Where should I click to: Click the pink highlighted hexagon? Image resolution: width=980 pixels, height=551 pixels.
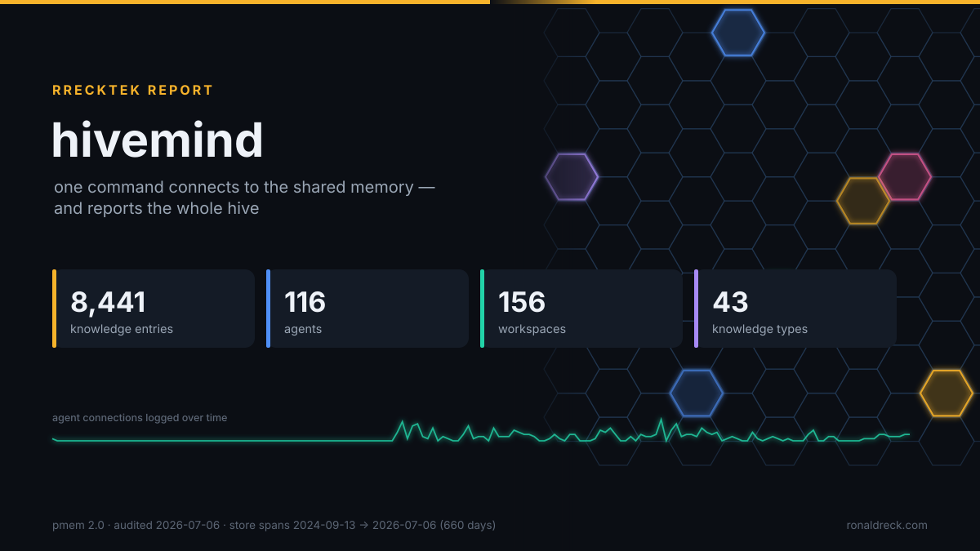click(905, 176)
